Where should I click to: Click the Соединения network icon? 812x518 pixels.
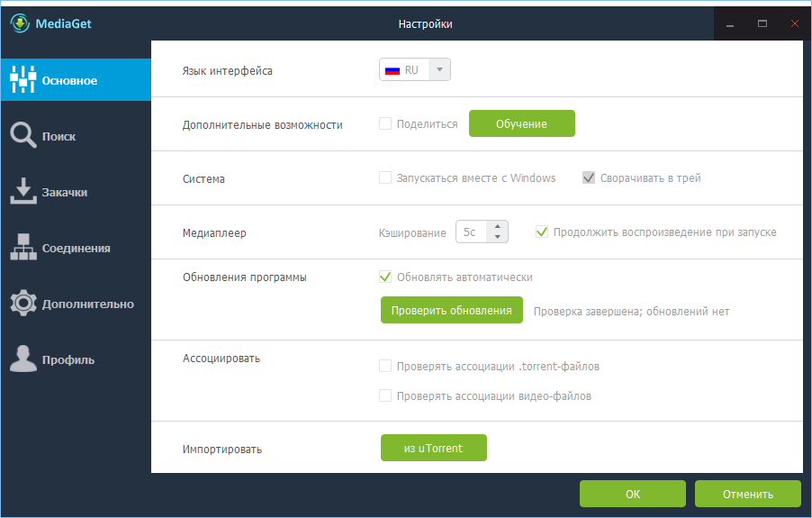pyautogui.click(x=23, y=247)
